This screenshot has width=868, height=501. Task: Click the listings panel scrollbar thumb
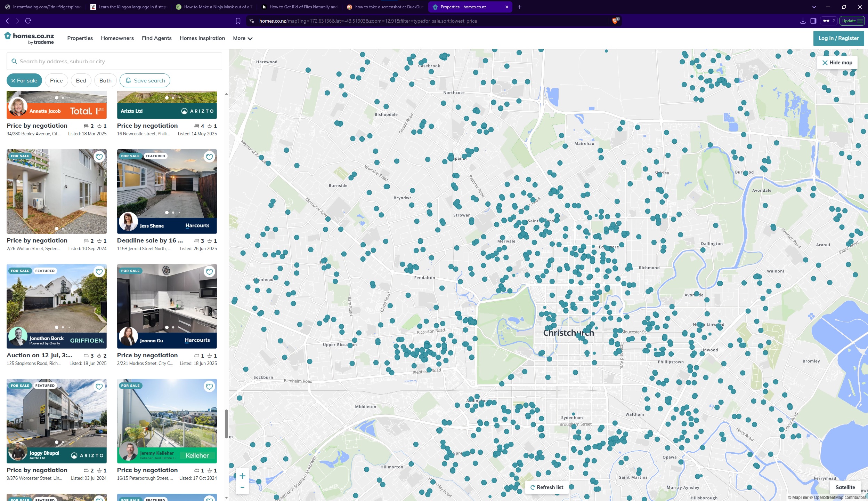[226, 424]
